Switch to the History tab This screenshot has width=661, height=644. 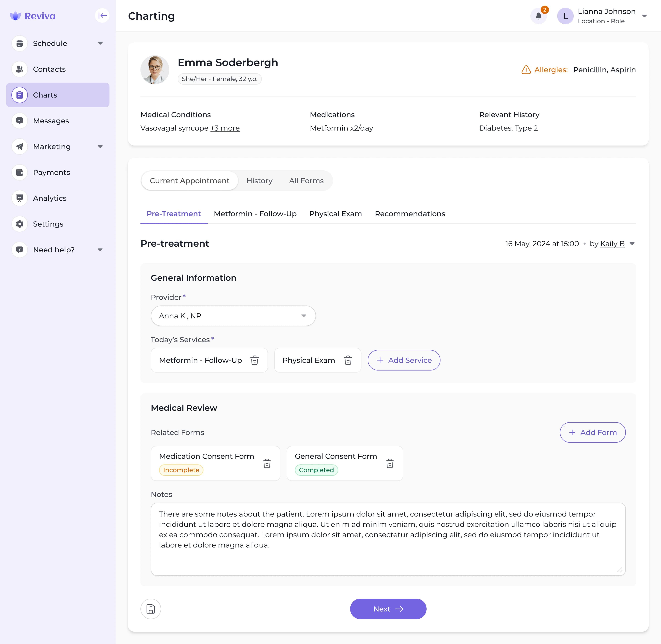259,181
